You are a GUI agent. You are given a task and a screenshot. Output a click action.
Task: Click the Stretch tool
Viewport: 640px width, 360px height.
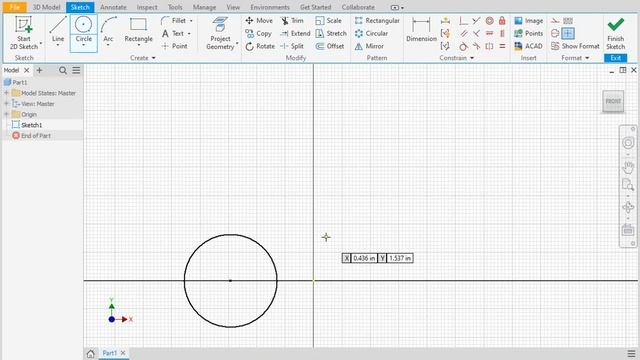coord(331,33)
